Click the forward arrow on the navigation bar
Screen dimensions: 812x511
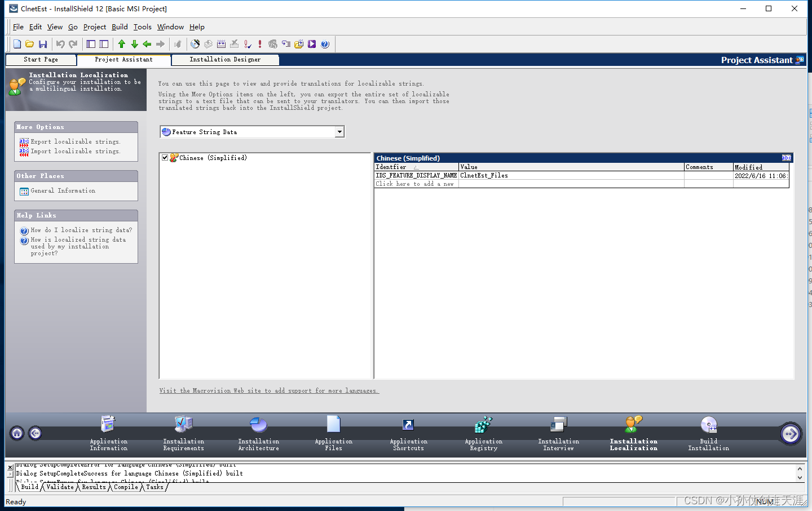pos(791,433)
